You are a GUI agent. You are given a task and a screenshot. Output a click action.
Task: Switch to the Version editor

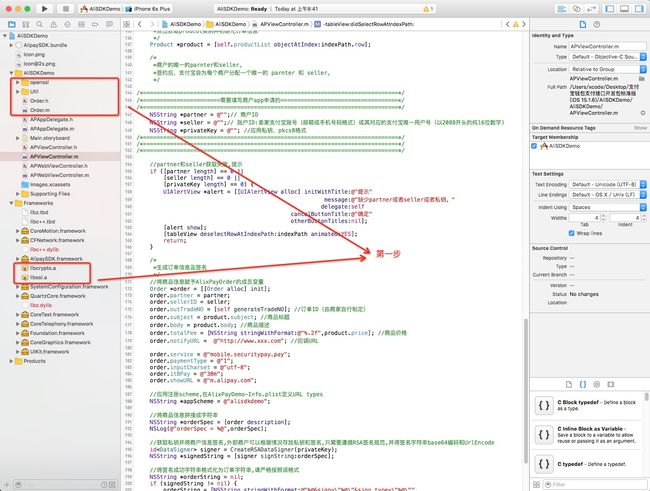pyautogui.click(x=591, y=9)
